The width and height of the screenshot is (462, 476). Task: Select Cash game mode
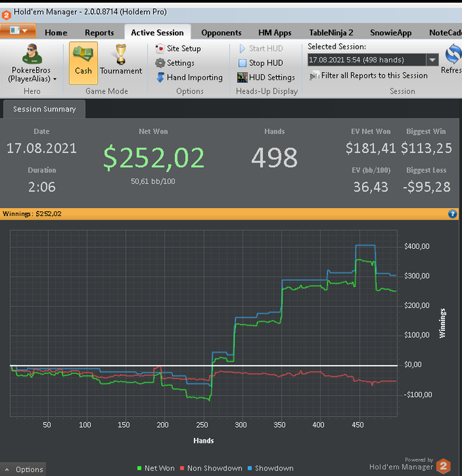[x=83, y=63]
